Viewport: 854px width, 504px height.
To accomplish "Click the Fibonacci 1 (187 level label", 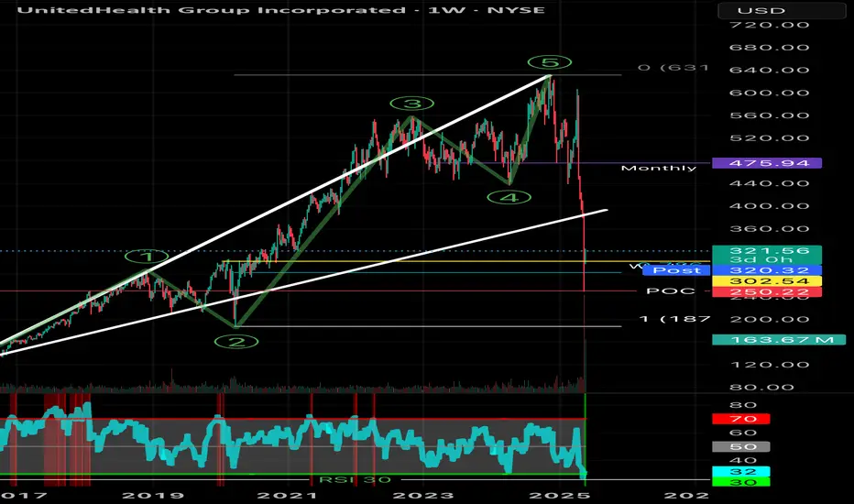I will 674,319.
